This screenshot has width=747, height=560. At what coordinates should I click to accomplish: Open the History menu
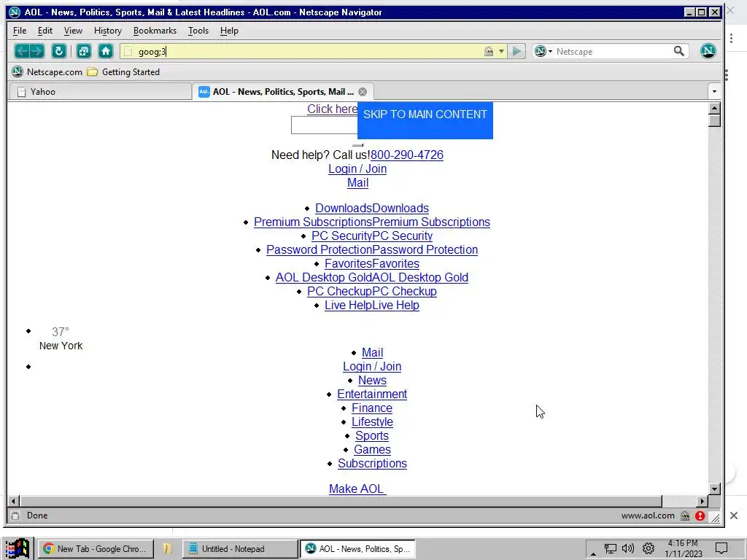point(108,31)
